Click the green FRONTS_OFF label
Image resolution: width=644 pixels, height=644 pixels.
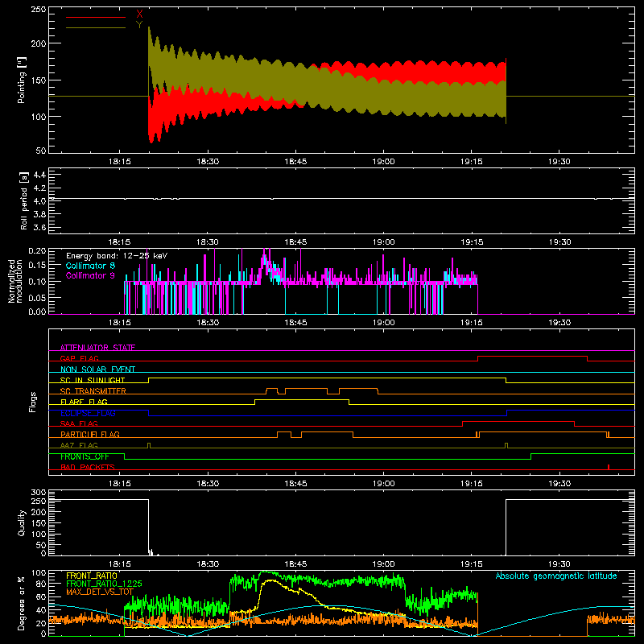point(85,456)
